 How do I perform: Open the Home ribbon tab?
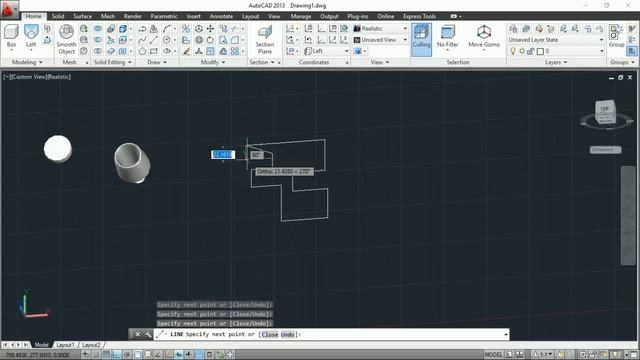point(33,16)
